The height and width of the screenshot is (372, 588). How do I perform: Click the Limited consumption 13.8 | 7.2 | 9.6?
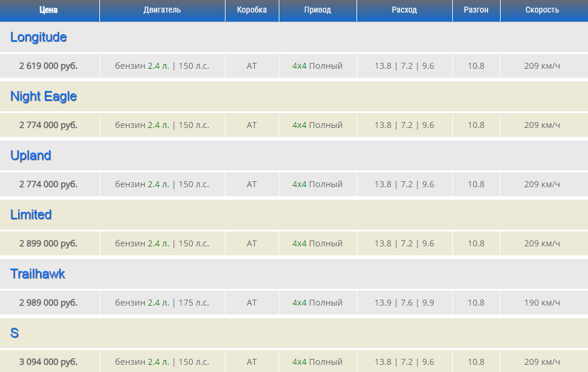(x=404, y=244)
